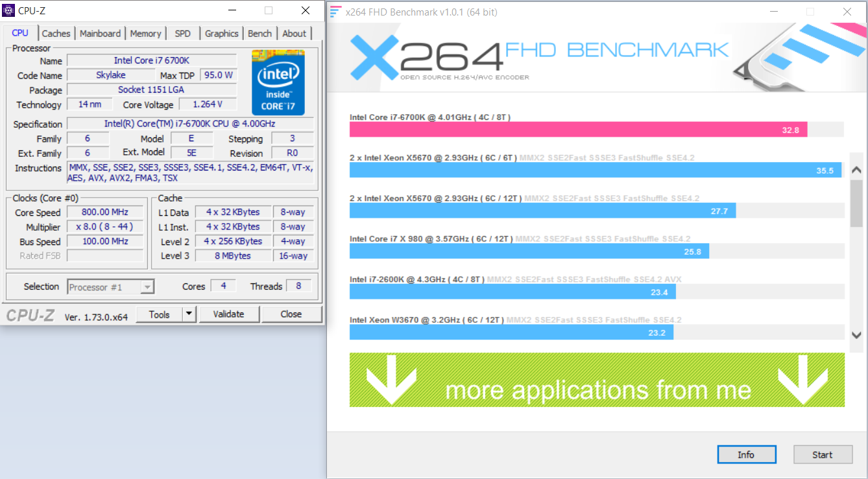868x479 pixels.
Task: Close the x264 FHD Benchmark window
Action: (x=847, y=12)
